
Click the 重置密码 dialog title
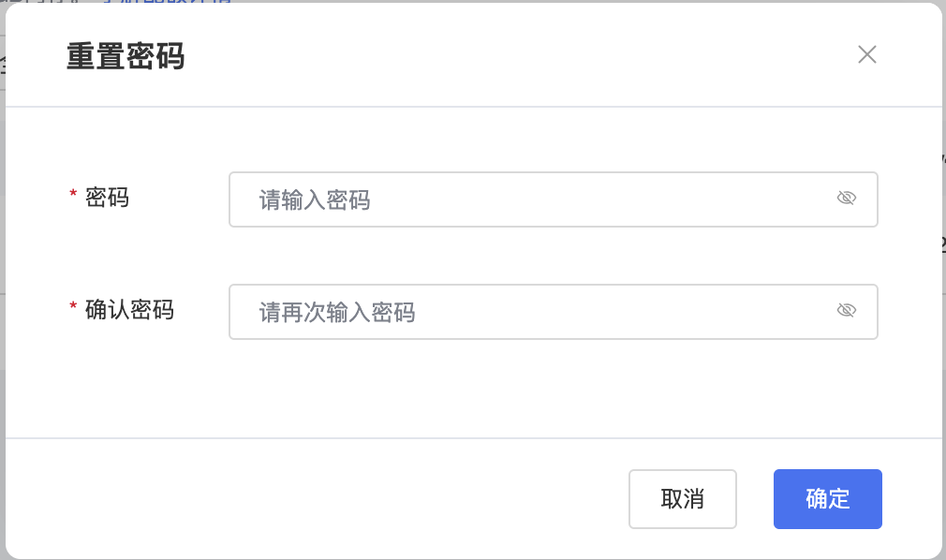pos(126,57)
